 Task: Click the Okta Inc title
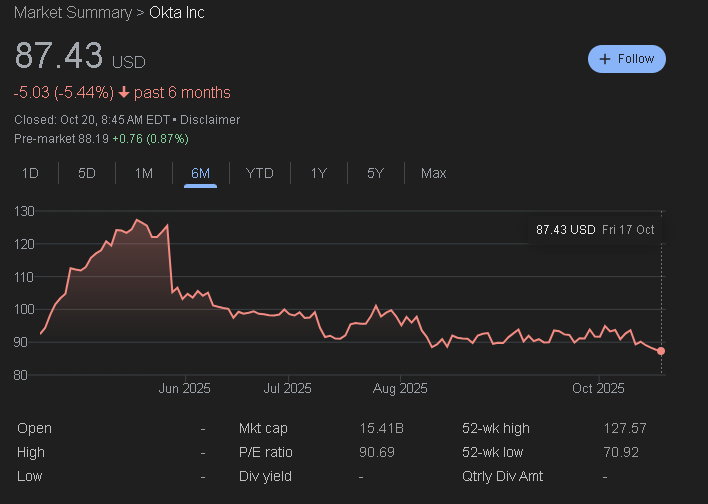pos(177,13)
